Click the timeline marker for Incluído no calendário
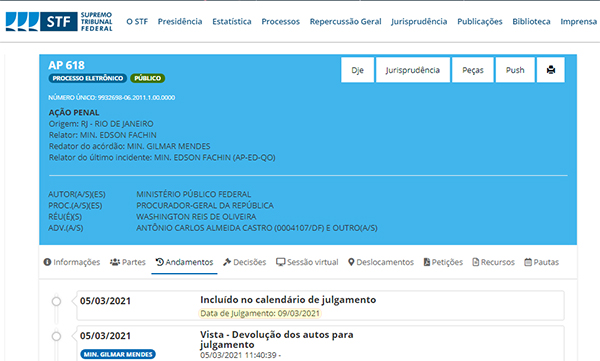This screenshot has width=600, height=361. (x=56, y=301)
